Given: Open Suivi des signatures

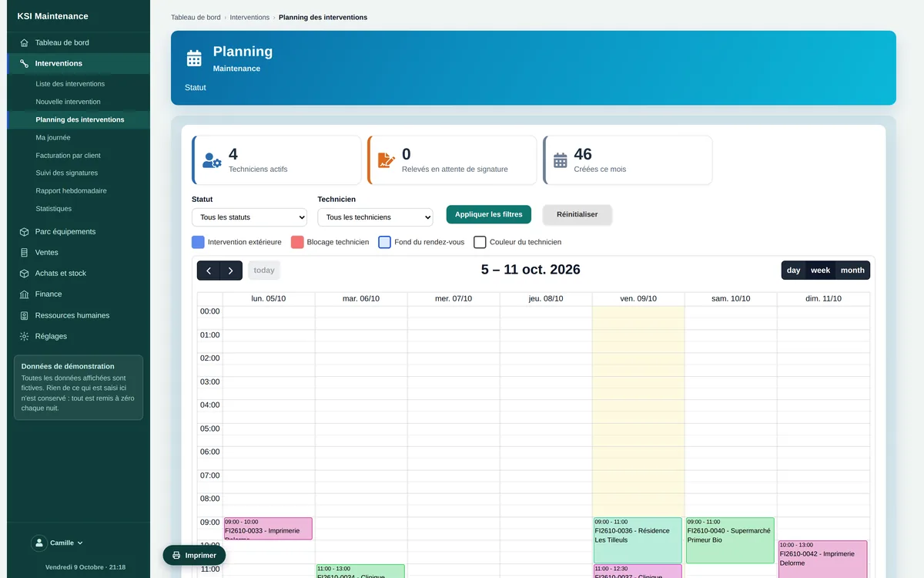Looking at the screenshot, I should point(66,173).
